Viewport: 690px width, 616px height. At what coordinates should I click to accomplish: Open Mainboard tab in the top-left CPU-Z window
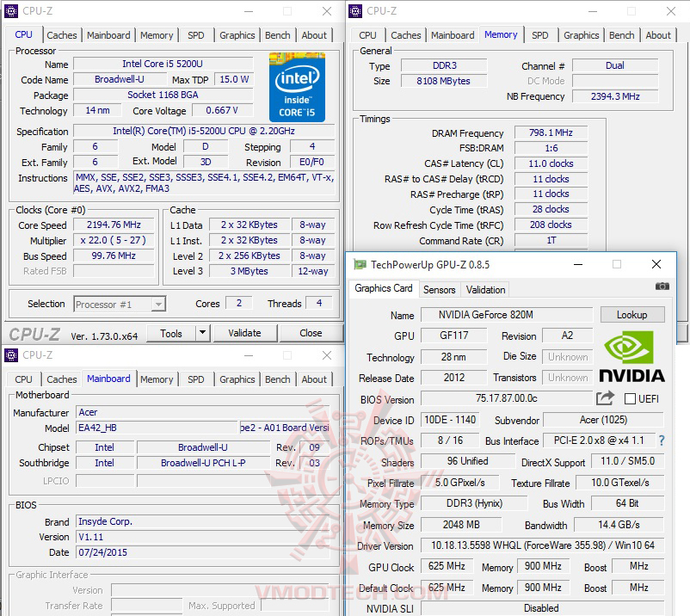click(108, 35)
